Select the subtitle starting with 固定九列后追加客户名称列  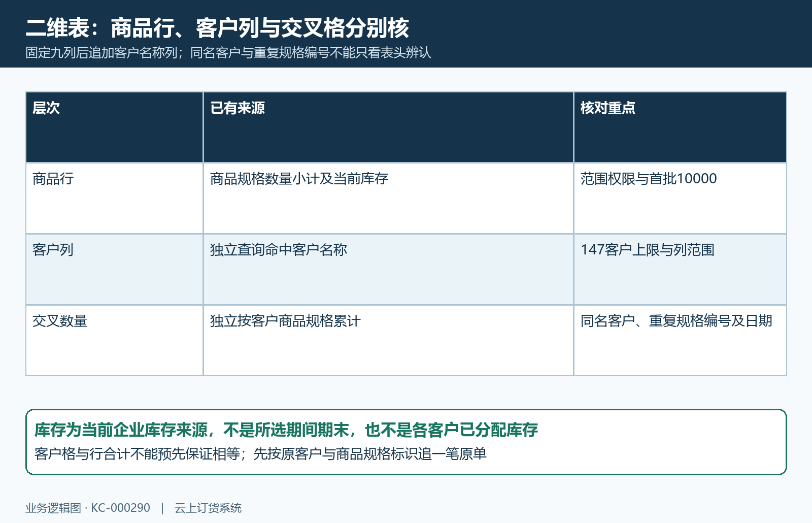pyautogui.click(x=228, y=53)
